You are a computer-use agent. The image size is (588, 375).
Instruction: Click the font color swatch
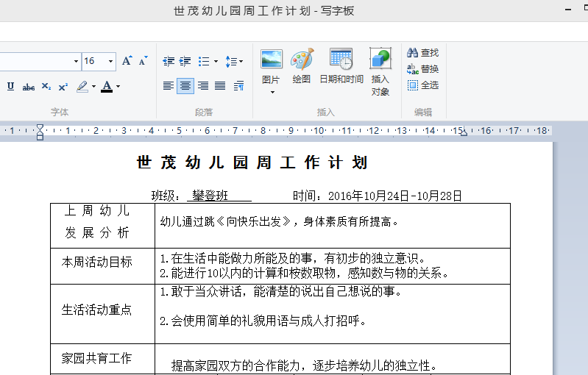point(107,87)
